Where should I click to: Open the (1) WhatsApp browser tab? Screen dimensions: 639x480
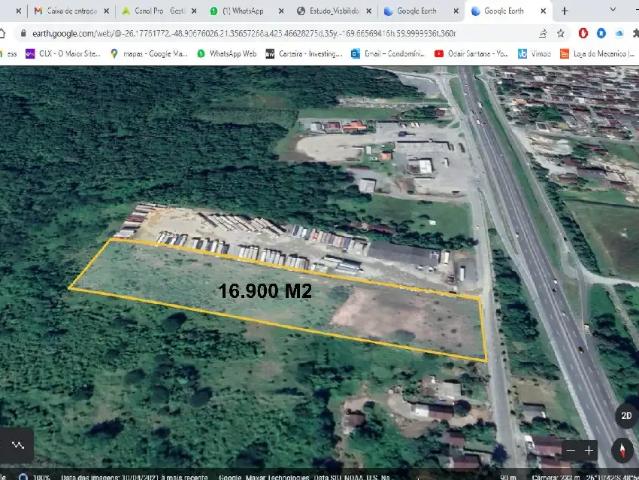[241, 11]
